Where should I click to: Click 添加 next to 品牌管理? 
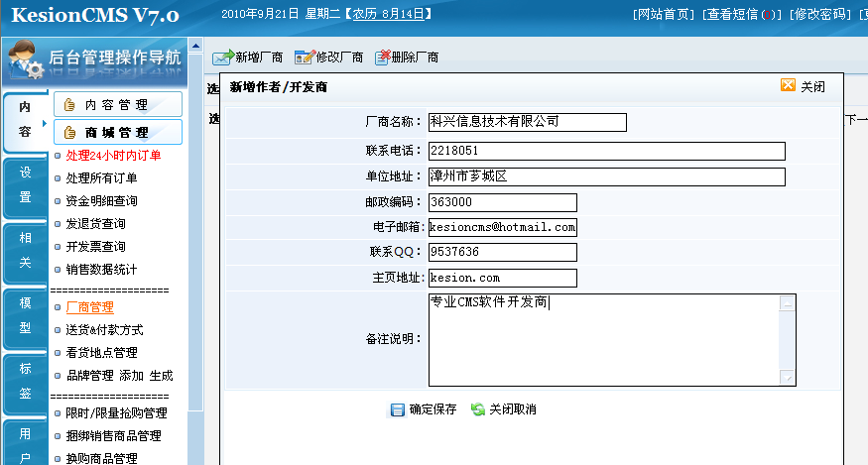tap(131, 376)
